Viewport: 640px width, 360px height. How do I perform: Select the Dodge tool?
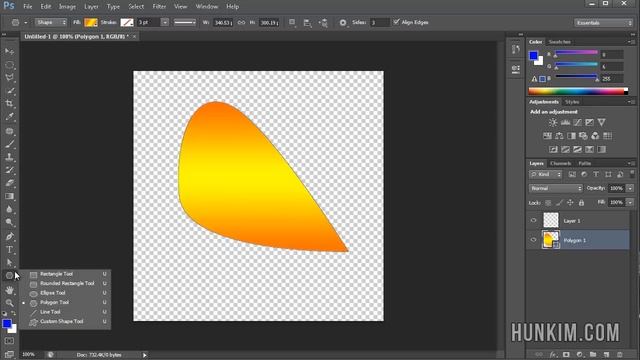click(9, 222)
